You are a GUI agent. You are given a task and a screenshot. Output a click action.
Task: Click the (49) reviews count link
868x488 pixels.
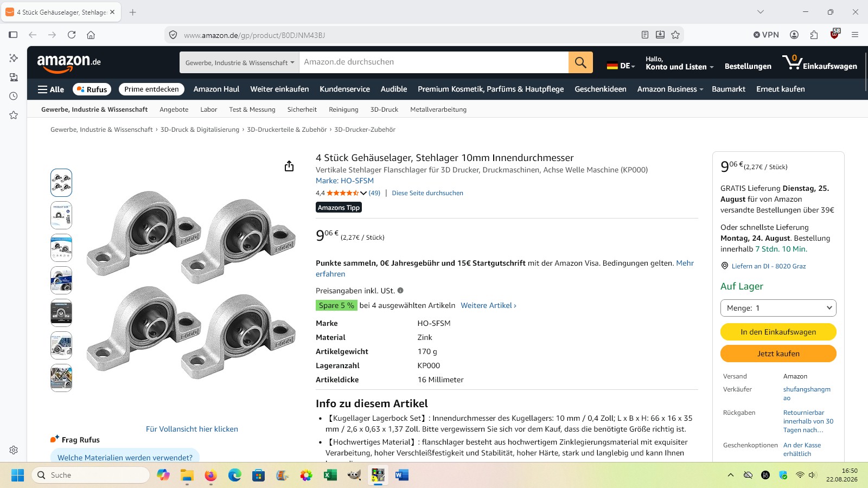point(374,193)
